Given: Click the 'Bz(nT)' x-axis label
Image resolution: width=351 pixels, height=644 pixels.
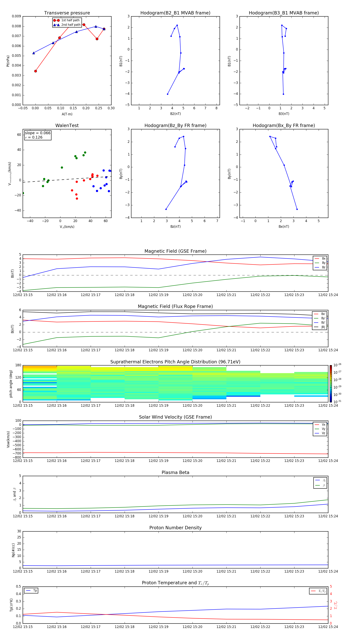Looking at the screenshot, I should [x=175, y=227].
